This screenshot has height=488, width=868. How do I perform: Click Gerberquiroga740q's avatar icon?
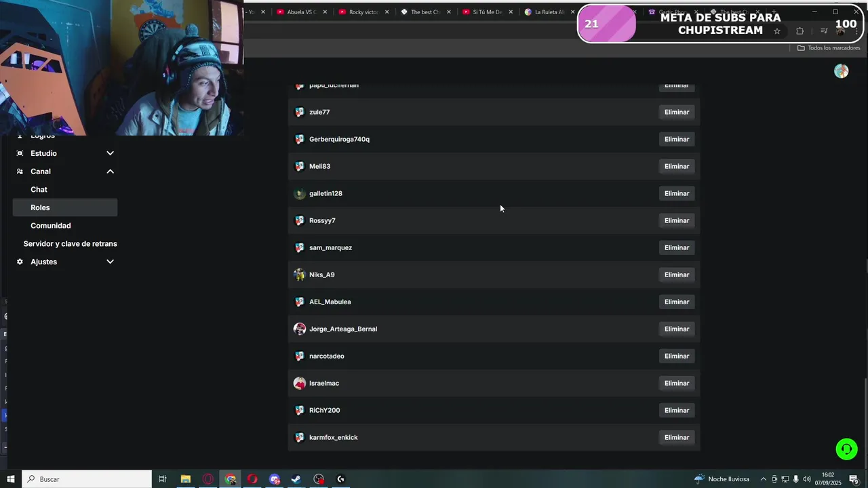(300, 139)
